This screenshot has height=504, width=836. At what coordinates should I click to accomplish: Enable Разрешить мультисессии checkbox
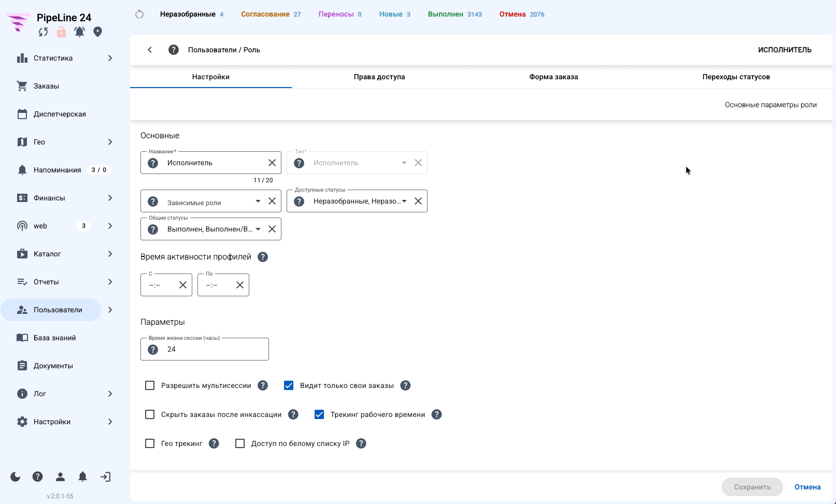coord(150,385)
